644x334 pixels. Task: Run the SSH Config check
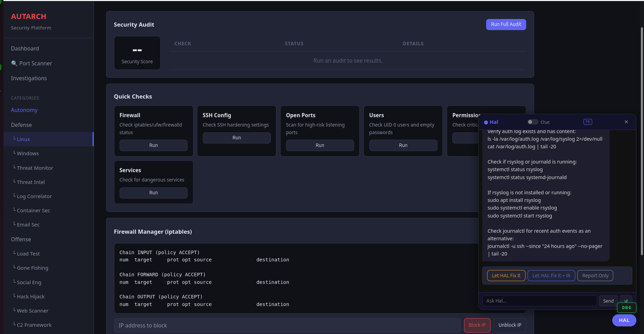pos(236,138)
